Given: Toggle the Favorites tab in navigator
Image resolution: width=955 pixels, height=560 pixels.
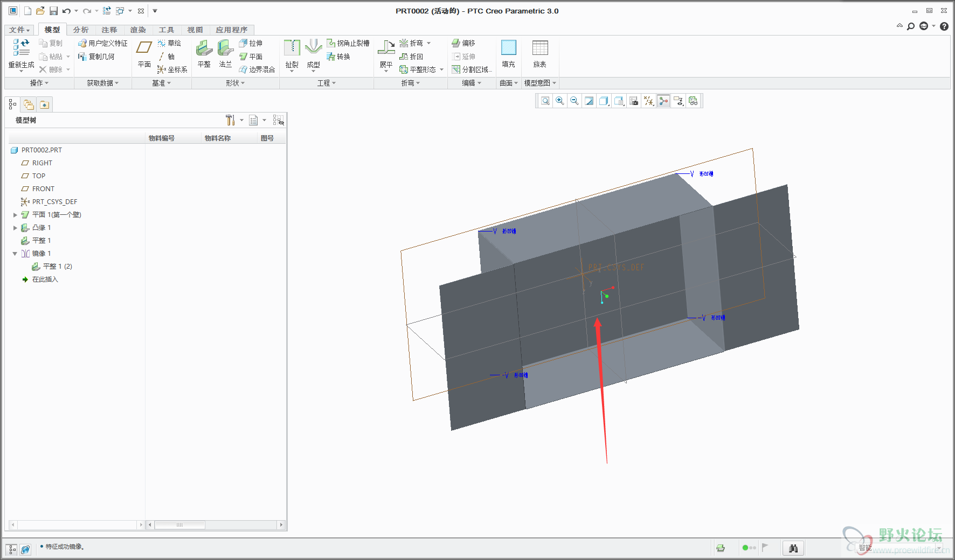Looking at the screenshot, I should pyautogui.click(x=44, y=104).
